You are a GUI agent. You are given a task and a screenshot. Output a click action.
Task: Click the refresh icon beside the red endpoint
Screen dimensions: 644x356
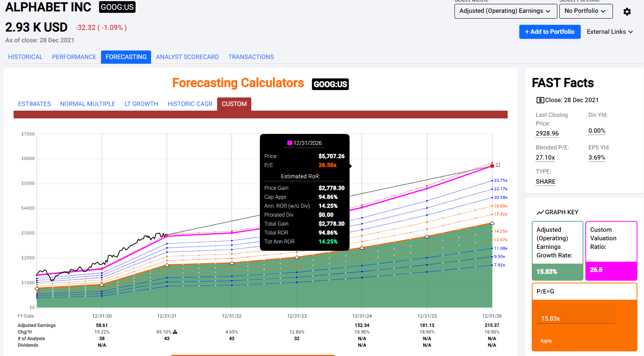point(498,165)
